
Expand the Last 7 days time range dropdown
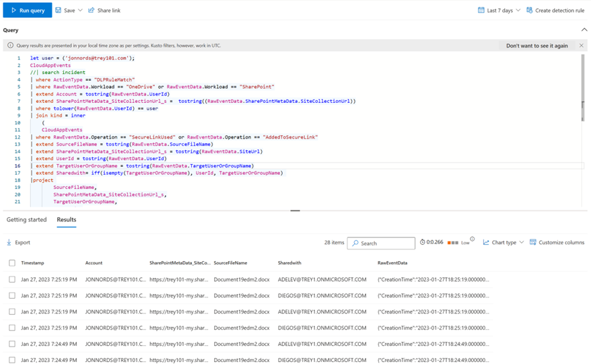pyautogui.click(x=518, y=11)
